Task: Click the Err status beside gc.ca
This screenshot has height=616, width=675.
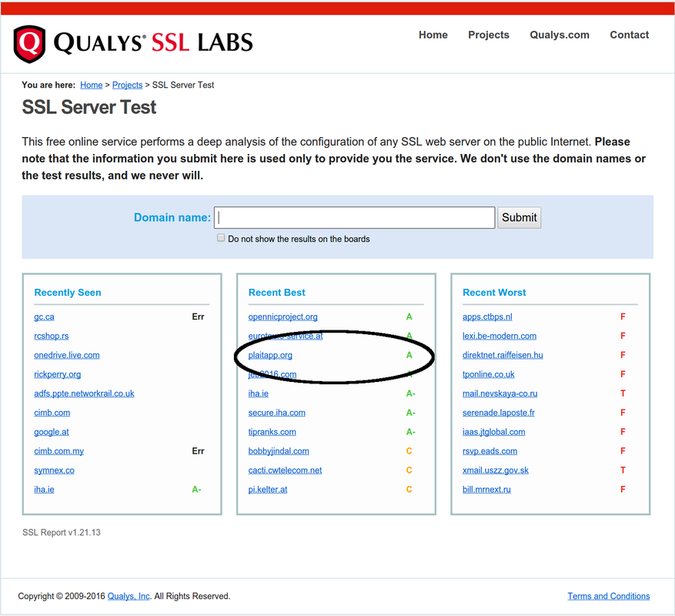Action: click(198, 316)
